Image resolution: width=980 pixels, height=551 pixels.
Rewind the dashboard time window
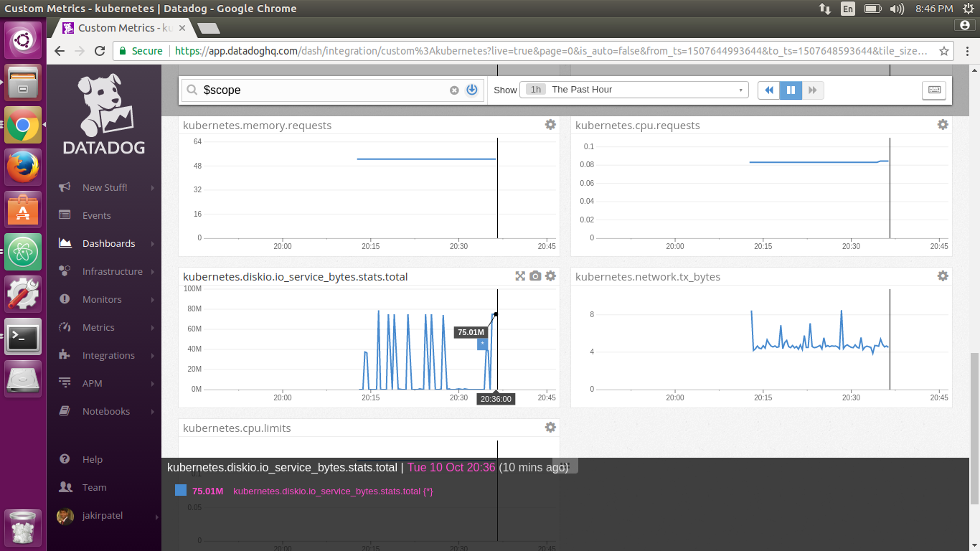pyautogui.click(x=769, y=90)
